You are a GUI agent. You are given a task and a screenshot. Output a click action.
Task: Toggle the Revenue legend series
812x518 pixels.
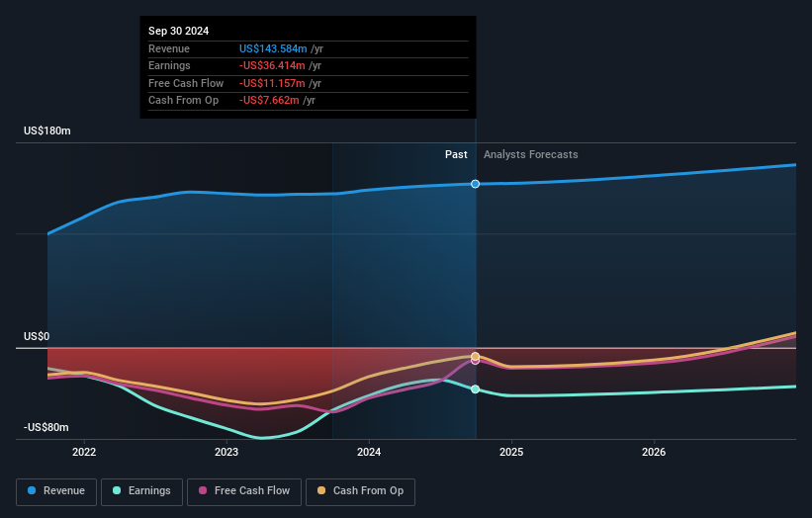click(56, 491)
